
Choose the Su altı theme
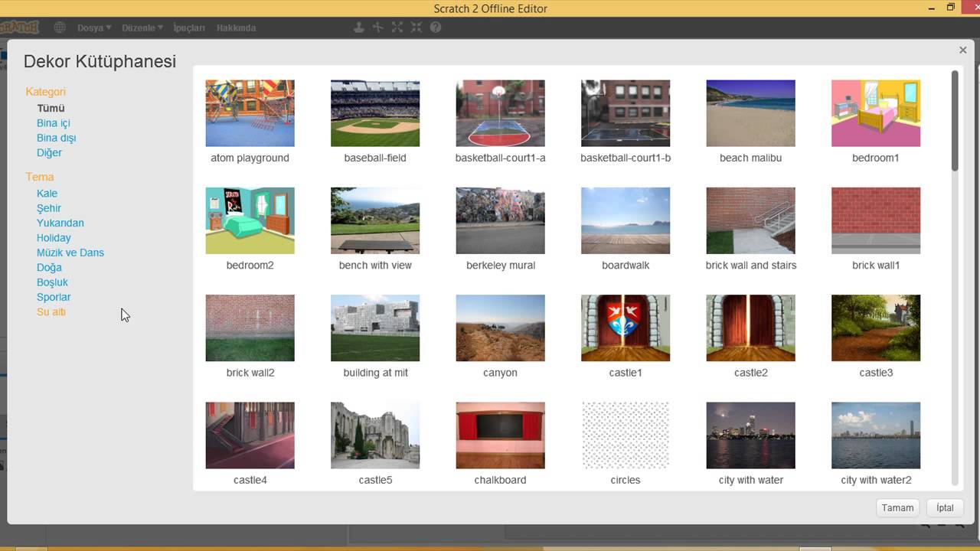51,311
